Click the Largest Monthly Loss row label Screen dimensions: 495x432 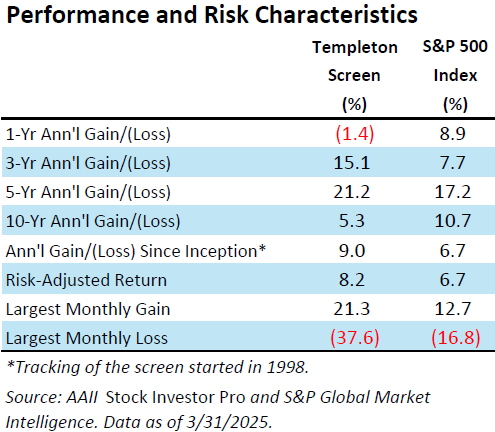87,338
